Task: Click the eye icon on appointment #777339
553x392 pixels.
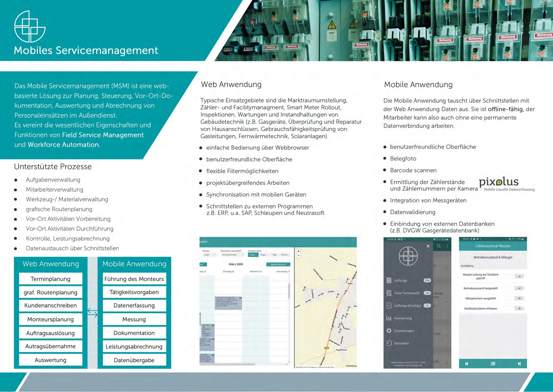Action: coord(240,298)
